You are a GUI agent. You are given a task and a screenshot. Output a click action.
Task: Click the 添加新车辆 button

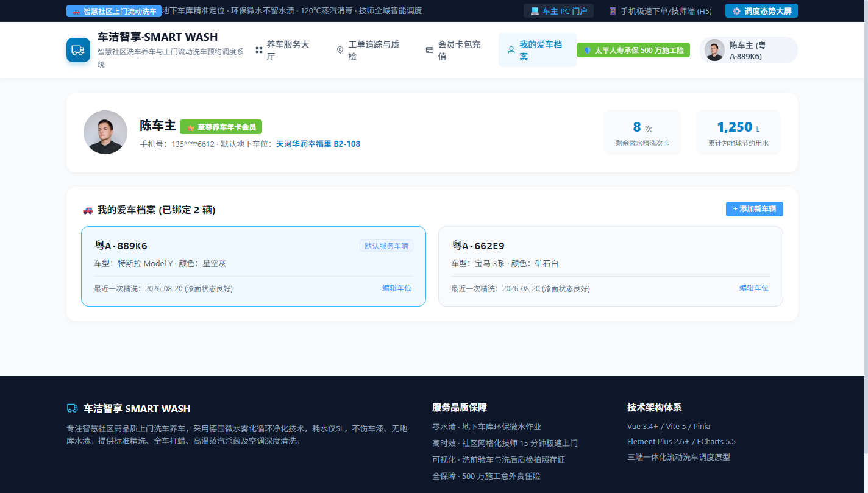coord(755,209)
